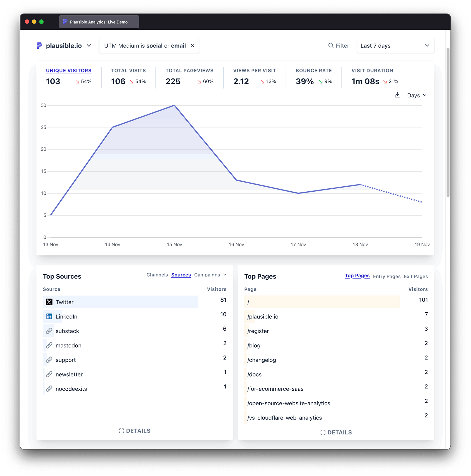Image resolution: width=471 pixels, height=476 pixels.
Task: Click the link icon beside newsletter
Action: point(49,374)
